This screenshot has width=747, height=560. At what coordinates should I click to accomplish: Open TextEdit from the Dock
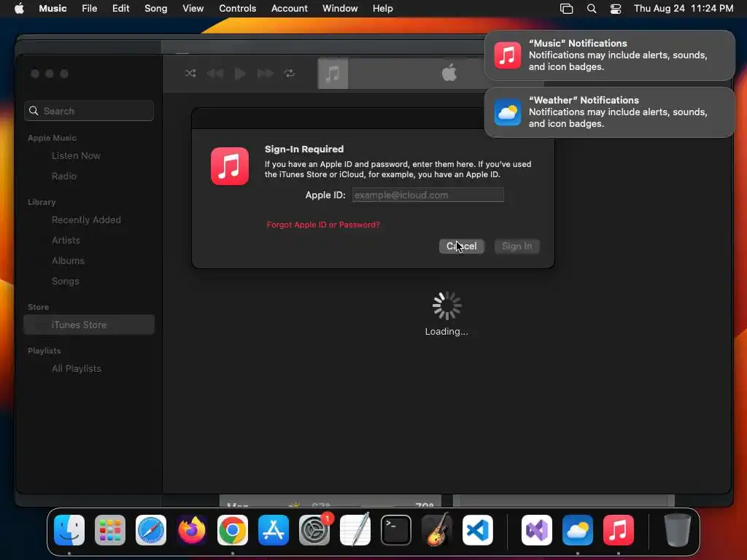click(x=355, y=530)
